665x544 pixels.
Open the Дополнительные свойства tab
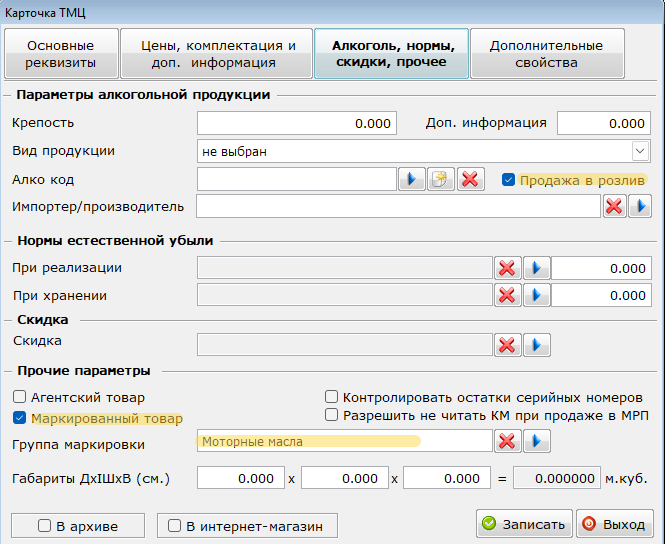547,53
